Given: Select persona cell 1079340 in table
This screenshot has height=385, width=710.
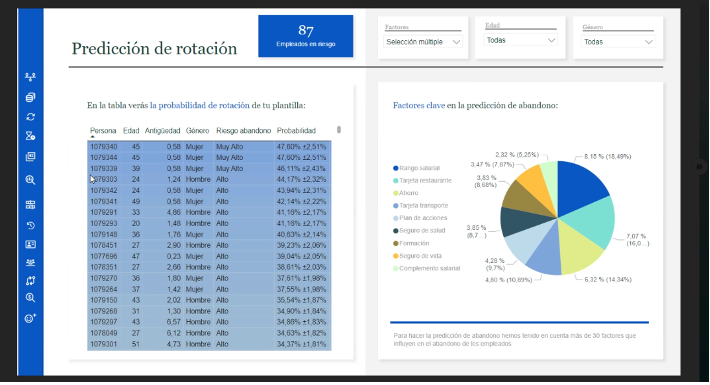Looking at the screenshot, I should (x=103, y=147).
